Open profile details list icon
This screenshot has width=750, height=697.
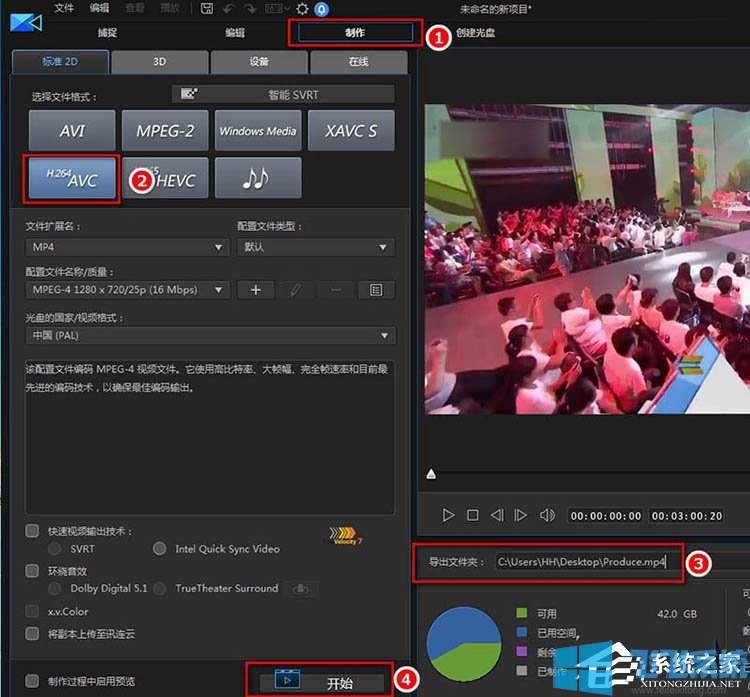pos(376,290)
